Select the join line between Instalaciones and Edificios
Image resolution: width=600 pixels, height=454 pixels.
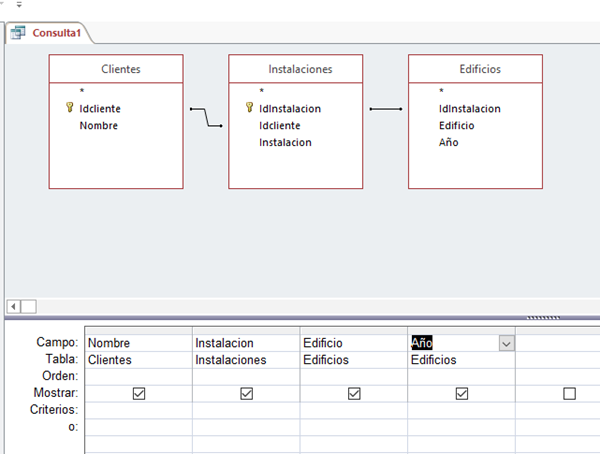click(386, 109)
